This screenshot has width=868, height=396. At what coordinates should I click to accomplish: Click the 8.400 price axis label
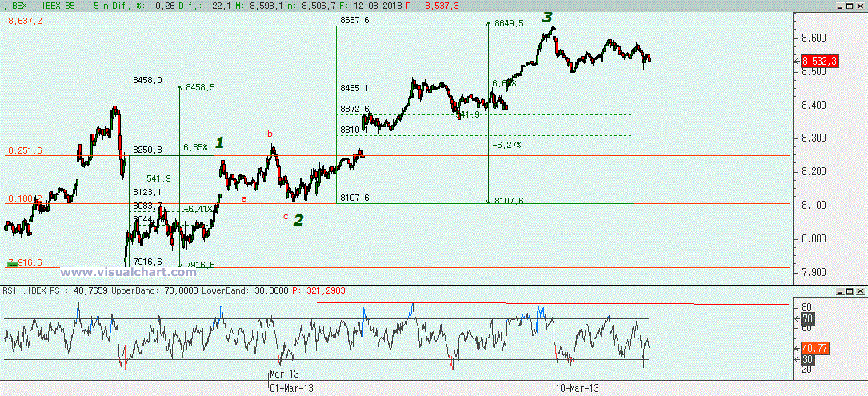click(x=814, y=106)
